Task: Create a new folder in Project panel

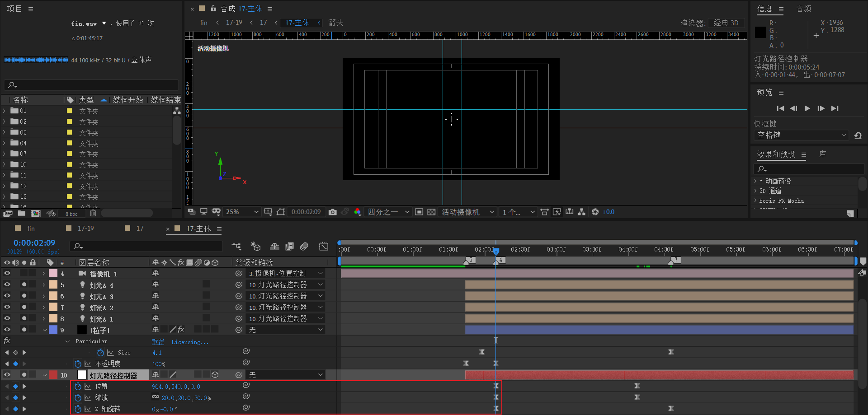Action: tap(21, 213)
